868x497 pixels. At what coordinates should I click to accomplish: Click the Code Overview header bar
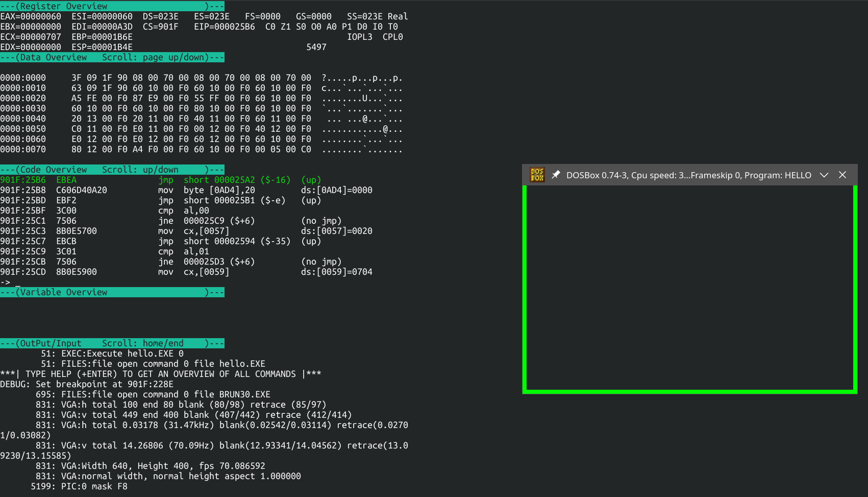[112, 170]
